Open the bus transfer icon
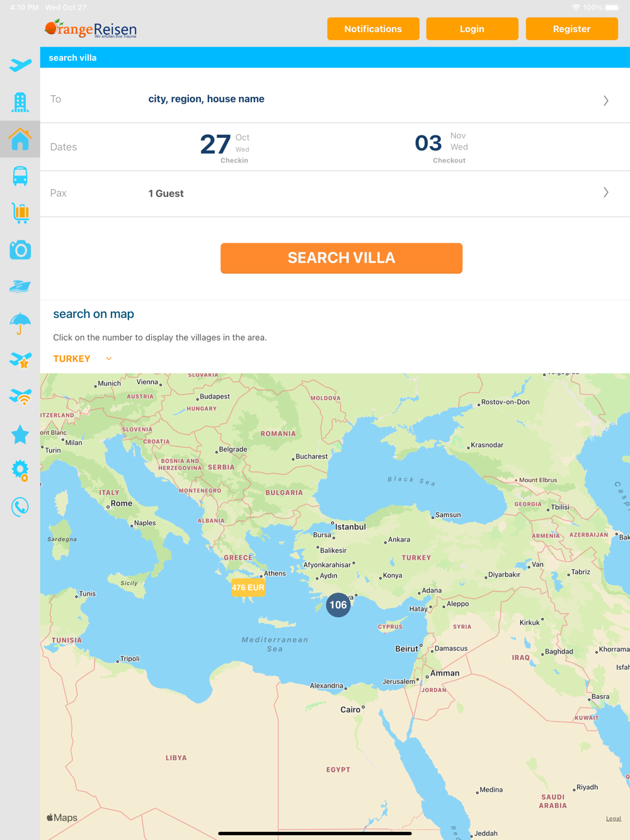 (20, 176)
